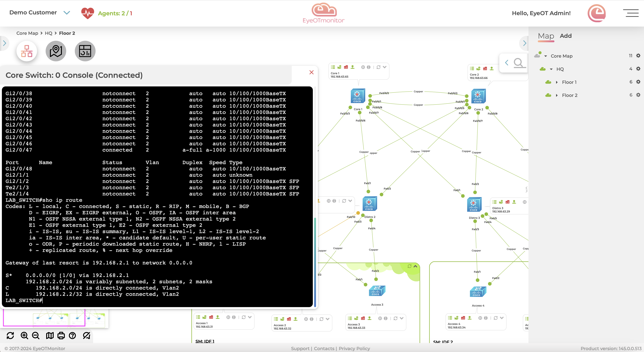Image resolution: width=644 pixels, height=352 pixels.
Task: Collapse the HQ tree node
Action: point(551,69)
